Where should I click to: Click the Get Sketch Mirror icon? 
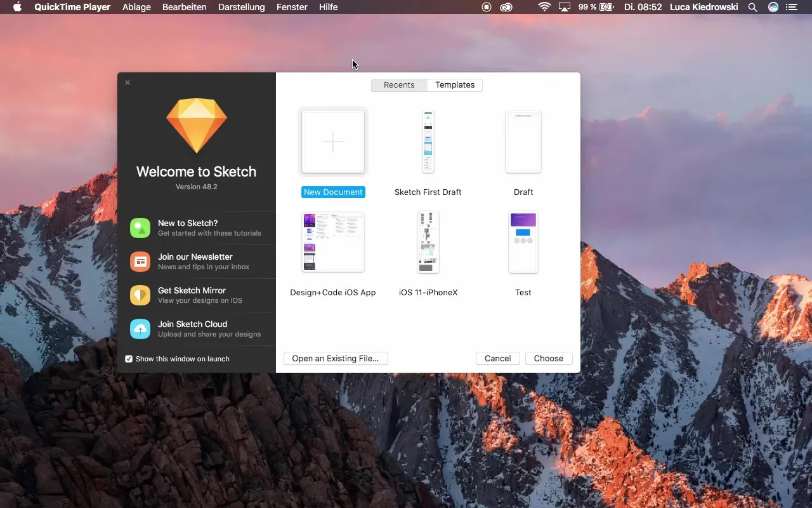[x=140, y=295]
